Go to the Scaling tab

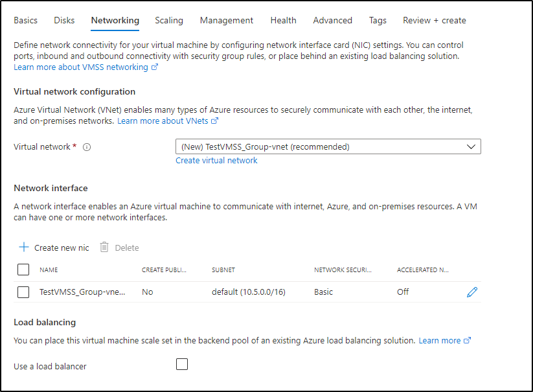169,21
